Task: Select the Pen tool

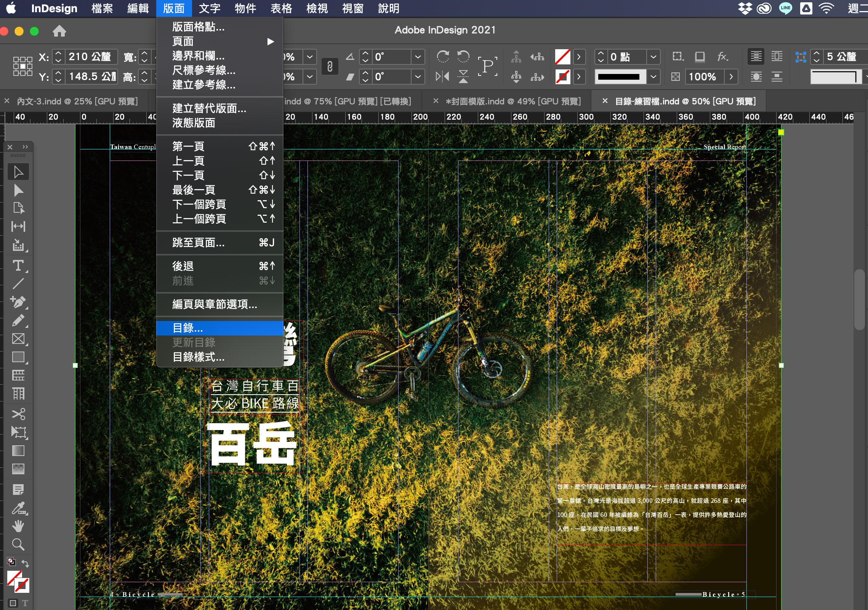Action: (18, 302)
